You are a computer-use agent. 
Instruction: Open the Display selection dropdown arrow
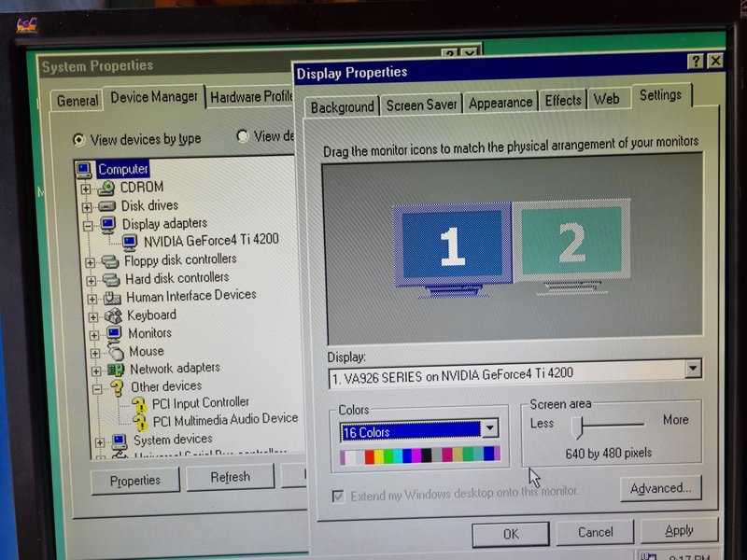[x=693, y=369]
